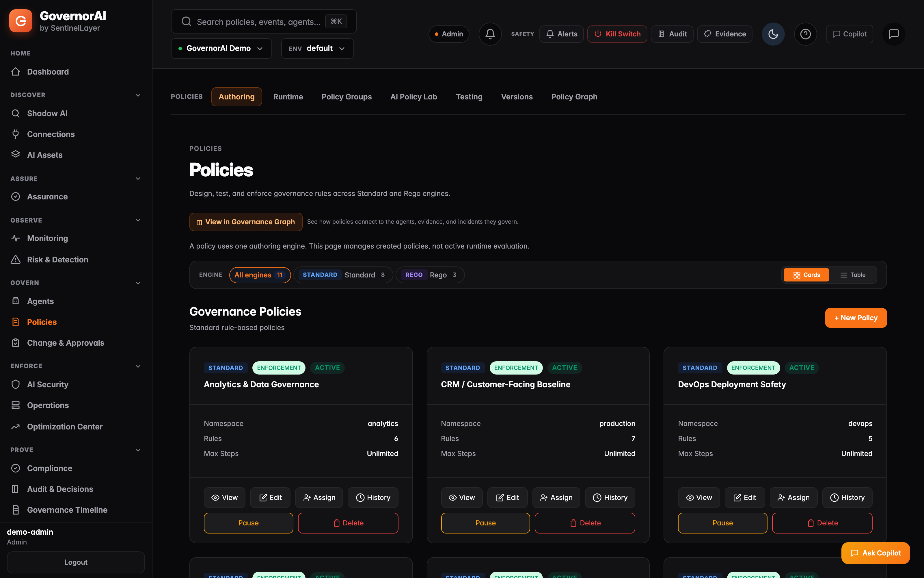This screenshot has height=578, width=924.
Task: Open the help question mark icon
Action: pos(805,34)
